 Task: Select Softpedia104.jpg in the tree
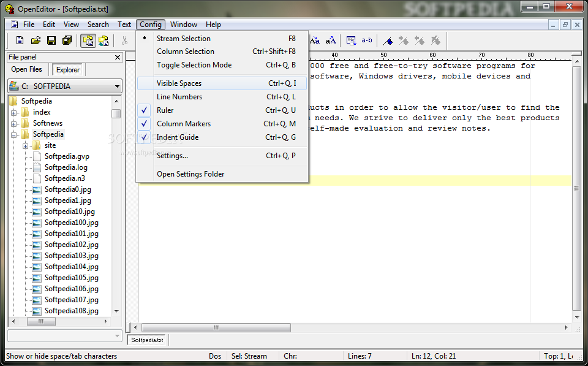[72, 267]
